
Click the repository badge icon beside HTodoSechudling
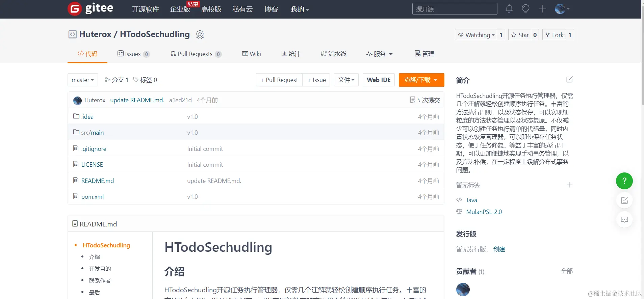click(200, 34)
